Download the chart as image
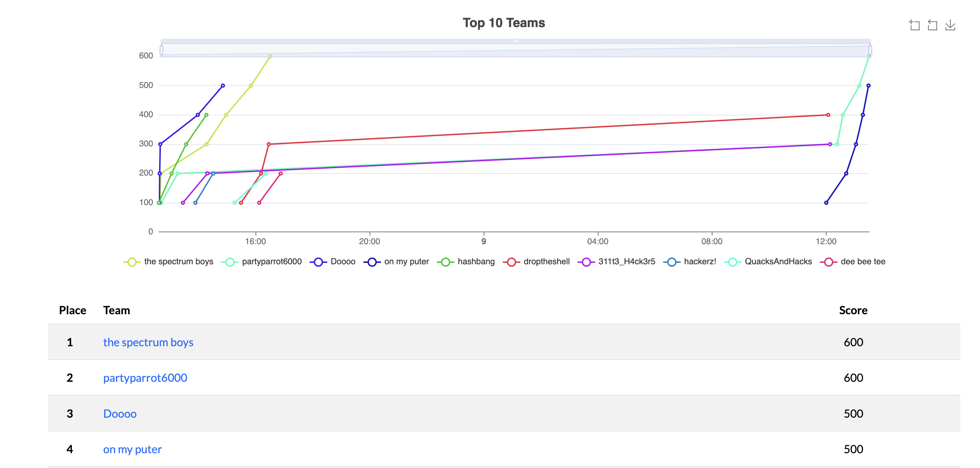Viewport: 980px width, 468px height. [x=950, y=25]
